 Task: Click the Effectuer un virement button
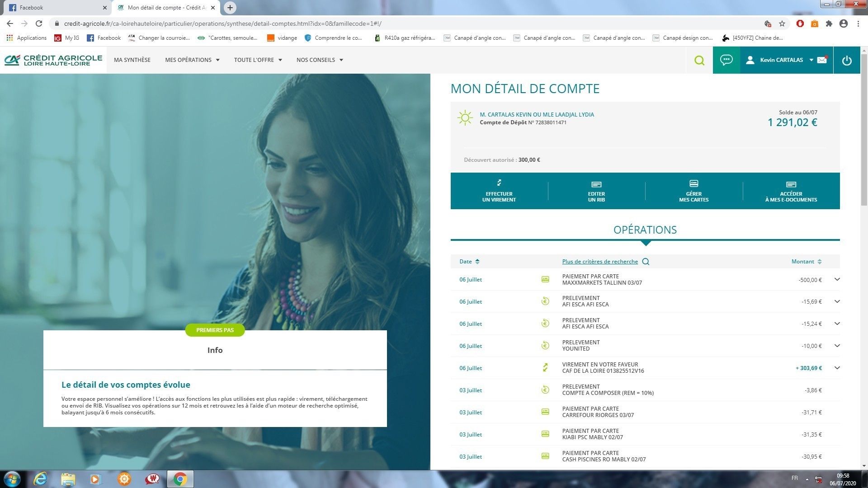(499, 191)
